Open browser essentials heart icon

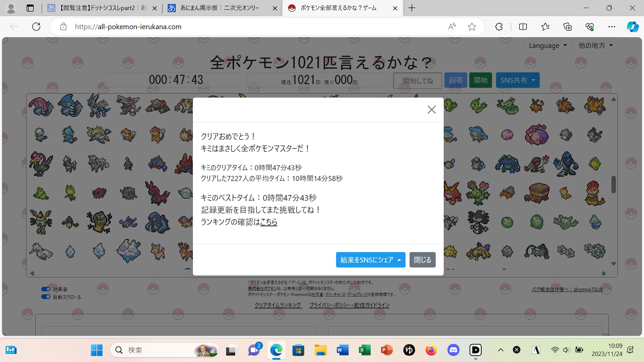click(x=590, y=26)
